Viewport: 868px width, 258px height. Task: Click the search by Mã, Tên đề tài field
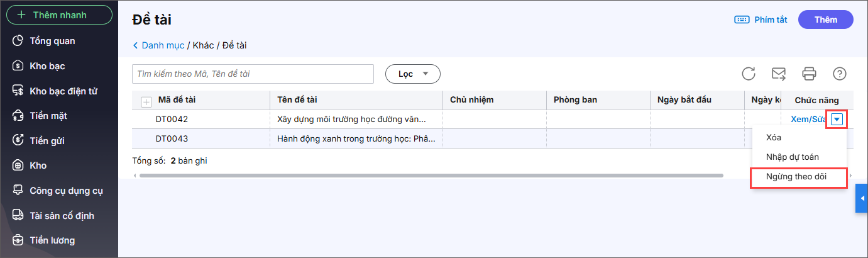click(253, 74)
